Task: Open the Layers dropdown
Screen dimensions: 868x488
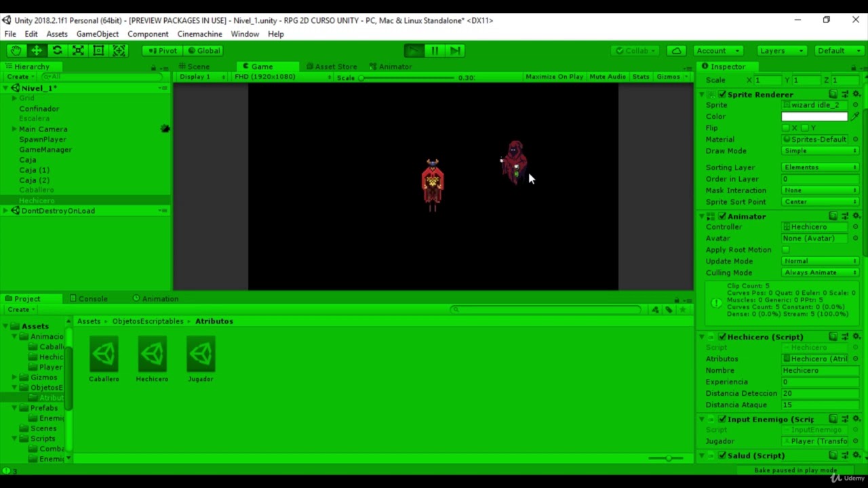Action: click(x=781, y=50)
